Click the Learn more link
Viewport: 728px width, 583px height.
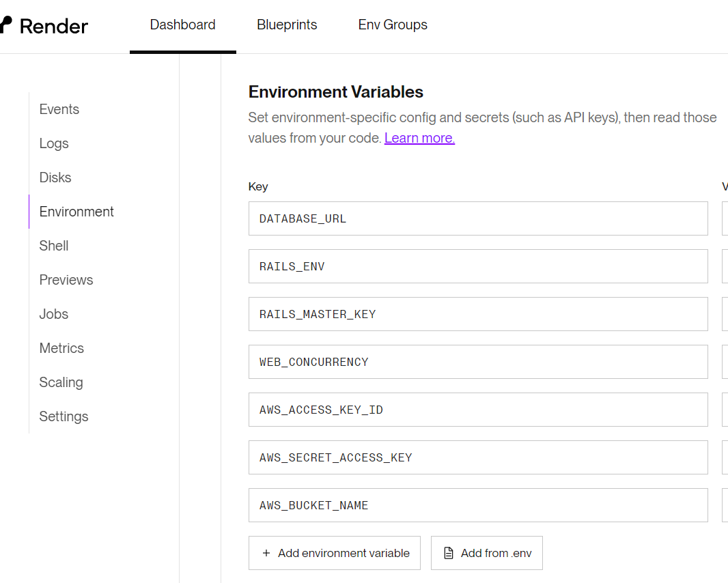(x=419, y=138)
